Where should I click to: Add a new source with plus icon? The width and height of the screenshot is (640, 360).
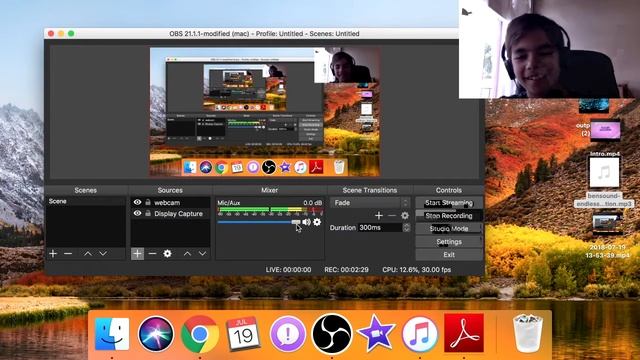[x=137, y=253]
